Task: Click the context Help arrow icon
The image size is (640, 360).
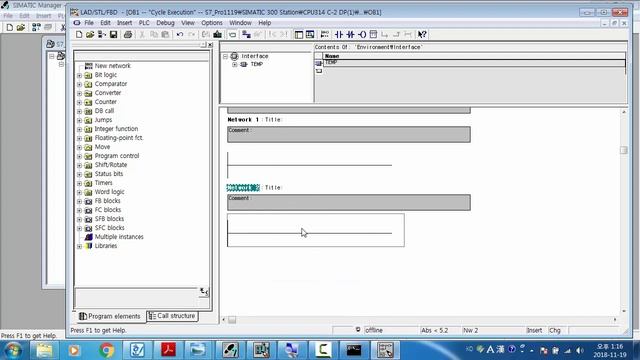Action: tap(422, 35)
